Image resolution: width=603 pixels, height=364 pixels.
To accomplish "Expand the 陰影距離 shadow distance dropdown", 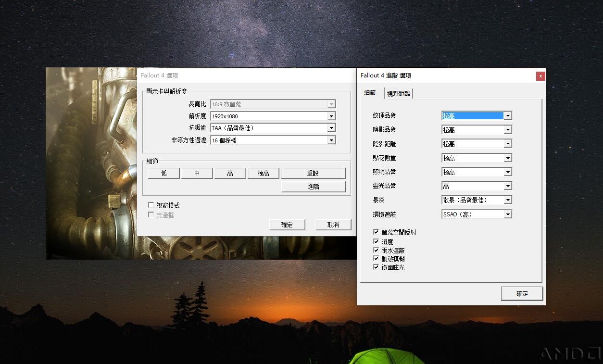I will (477, 143).
